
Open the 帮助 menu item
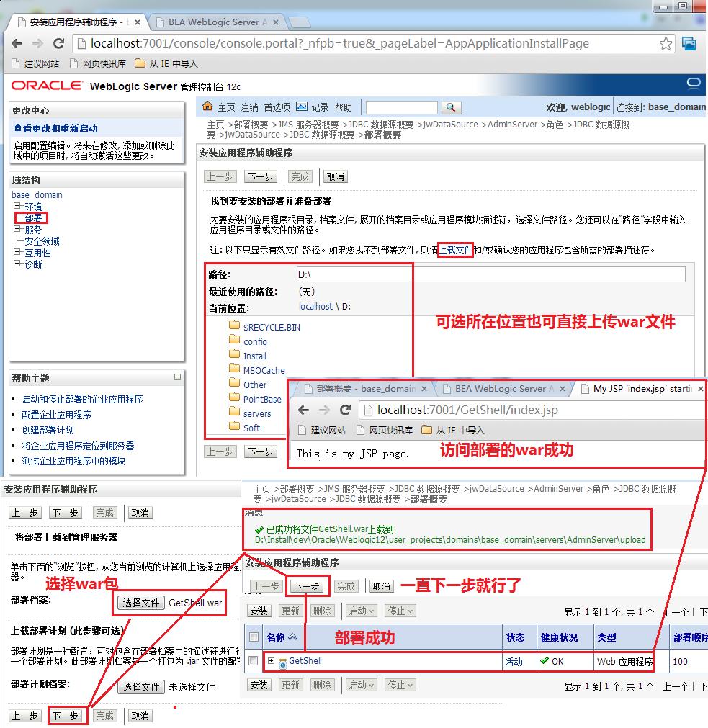pos(343,107)
